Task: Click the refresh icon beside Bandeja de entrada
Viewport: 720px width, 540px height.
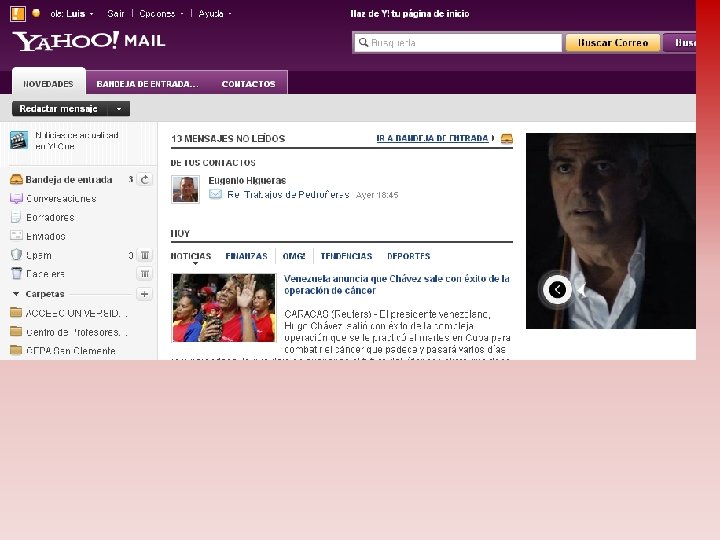Action: pos(145,180)
